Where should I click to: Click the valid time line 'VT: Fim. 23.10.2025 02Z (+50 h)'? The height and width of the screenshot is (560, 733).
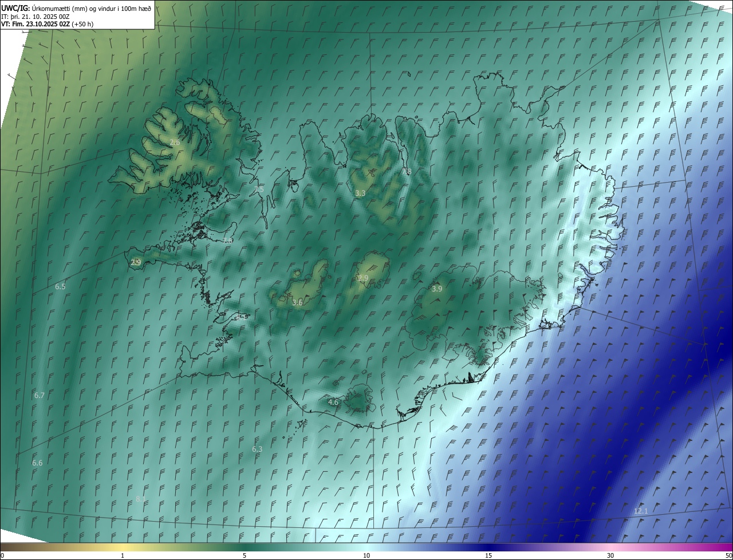coord(48,24)
